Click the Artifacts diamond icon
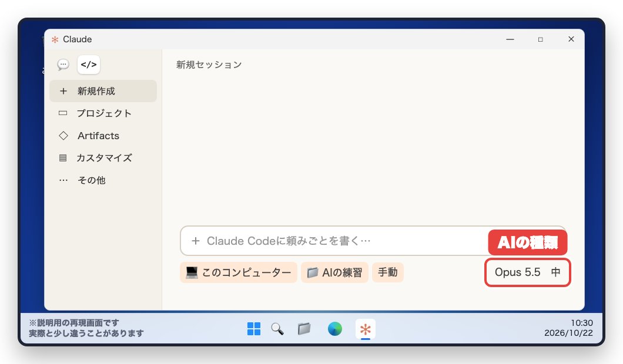The image size is (623, 364). tap(63, 136)
